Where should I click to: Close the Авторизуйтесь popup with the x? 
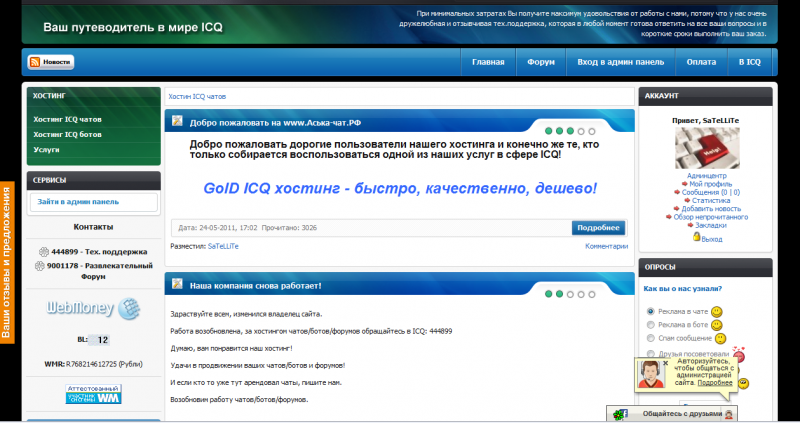[x=665, y=363]
